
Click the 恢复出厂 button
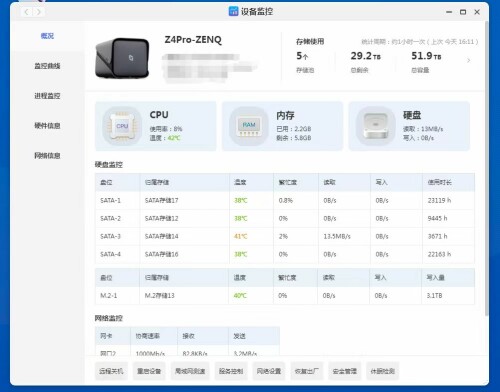(307, 371)
